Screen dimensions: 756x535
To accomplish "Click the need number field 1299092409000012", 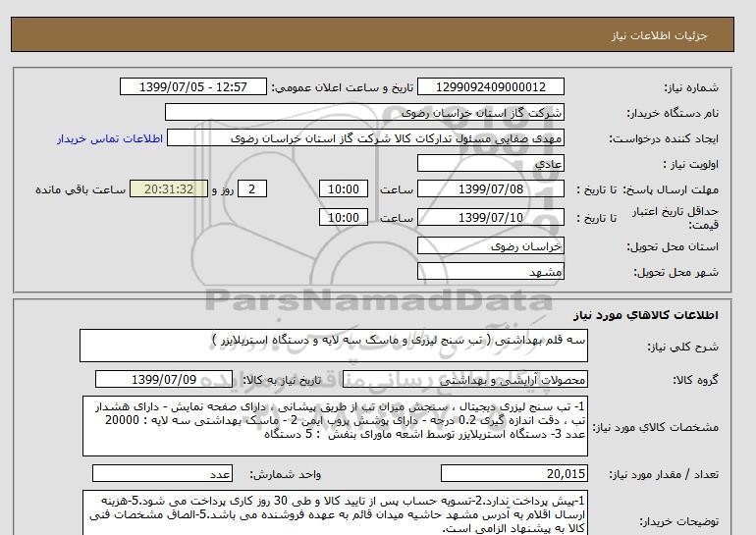I will click(490, 87).
